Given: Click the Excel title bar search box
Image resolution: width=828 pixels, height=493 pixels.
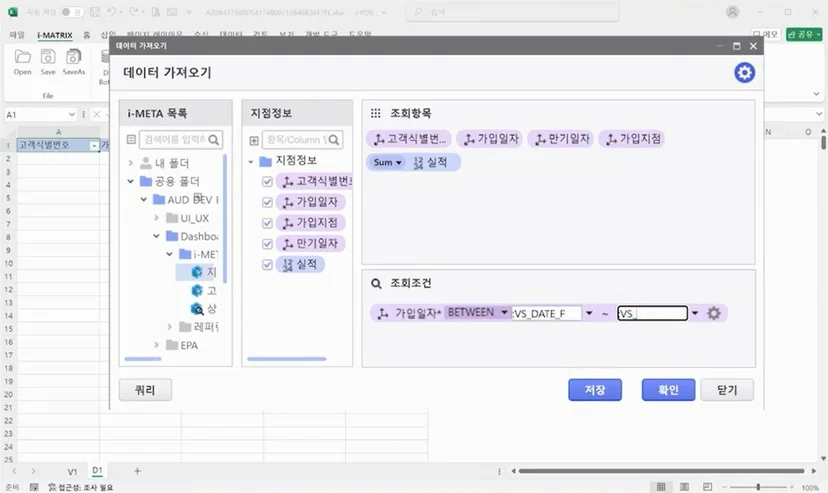Looking at the screenshot, I should [x=512, y=12].
